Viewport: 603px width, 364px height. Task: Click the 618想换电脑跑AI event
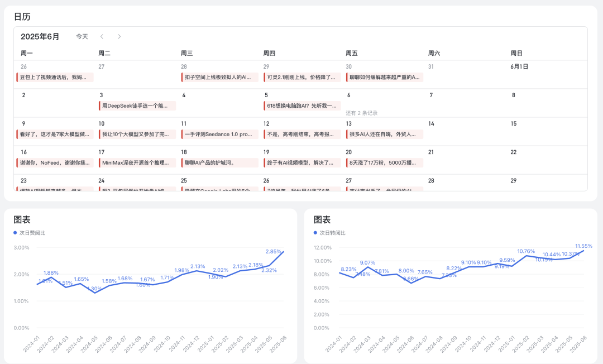302,106
